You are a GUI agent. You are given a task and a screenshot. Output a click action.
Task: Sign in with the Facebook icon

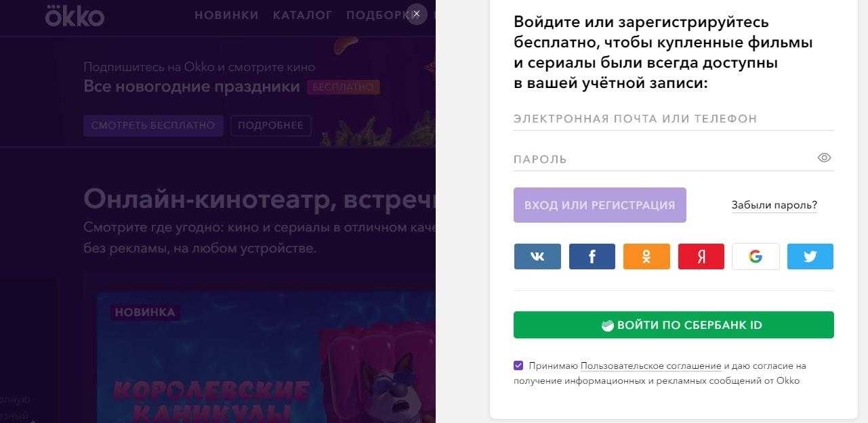coord(592,257)
